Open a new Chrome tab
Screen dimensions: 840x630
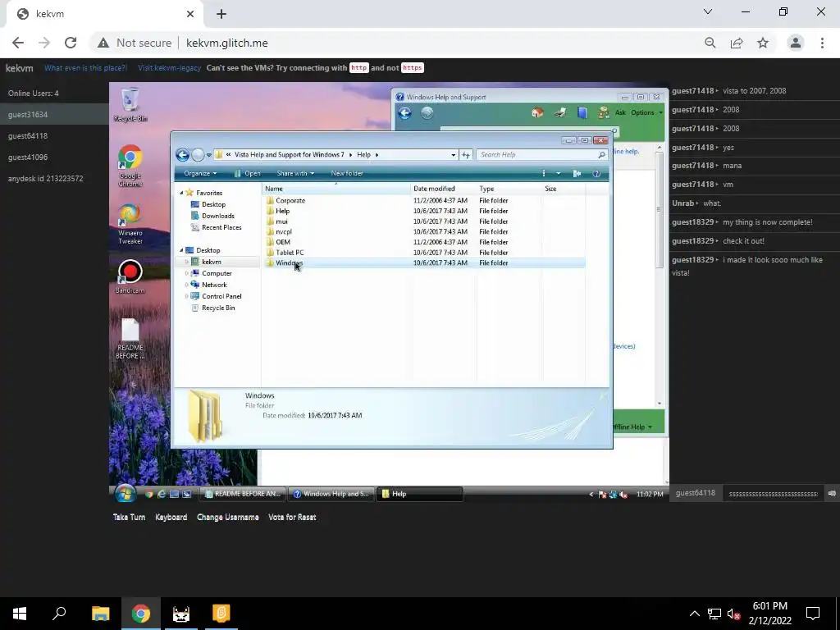tap(221, 14)
